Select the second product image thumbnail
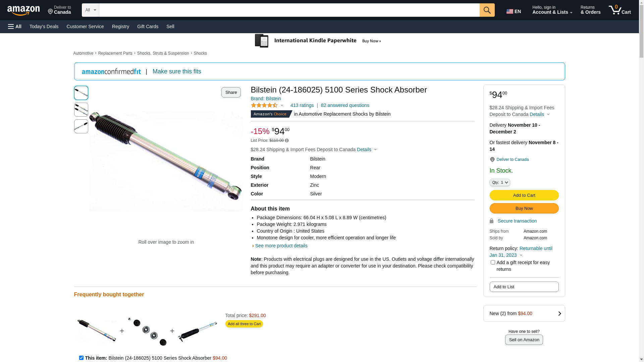The image size is (644, 362). 81,110
